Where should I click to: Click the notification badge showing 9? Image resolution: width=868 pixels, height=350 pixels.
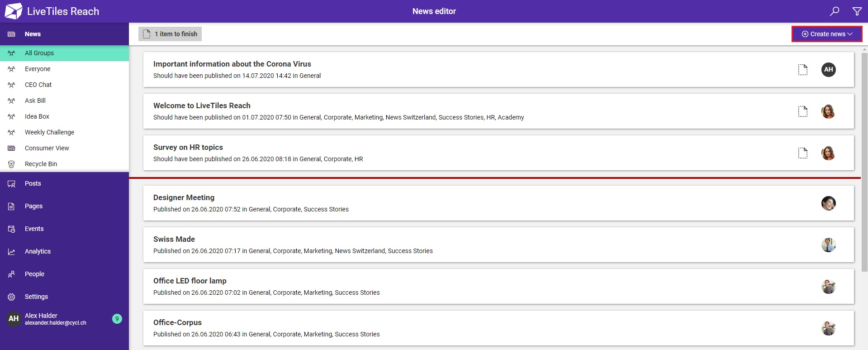point(117,319)
